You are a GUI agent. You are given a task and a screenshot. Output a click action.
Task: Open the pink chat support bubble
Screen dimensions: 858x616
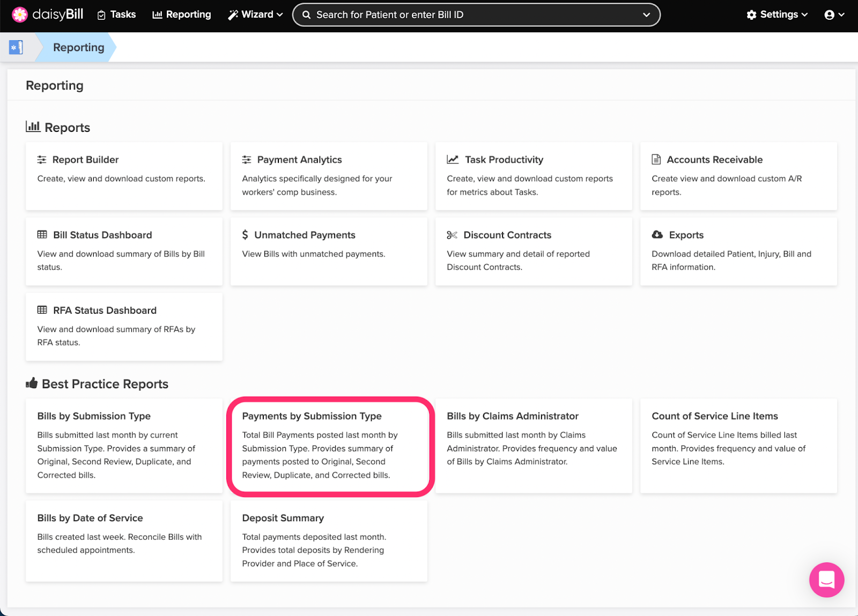[x=826, y=580]
